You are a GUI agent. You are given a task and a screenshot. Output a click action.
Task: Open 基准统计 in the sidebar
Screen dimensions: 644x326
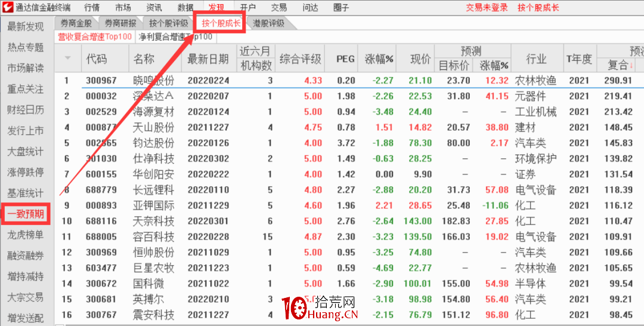(26, 193)
